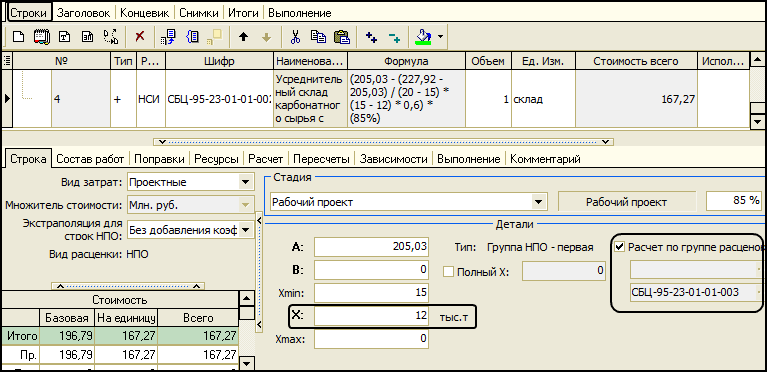Open the Ресурсы tab
This screenshot has width=767, height=372.
point(216,159)
